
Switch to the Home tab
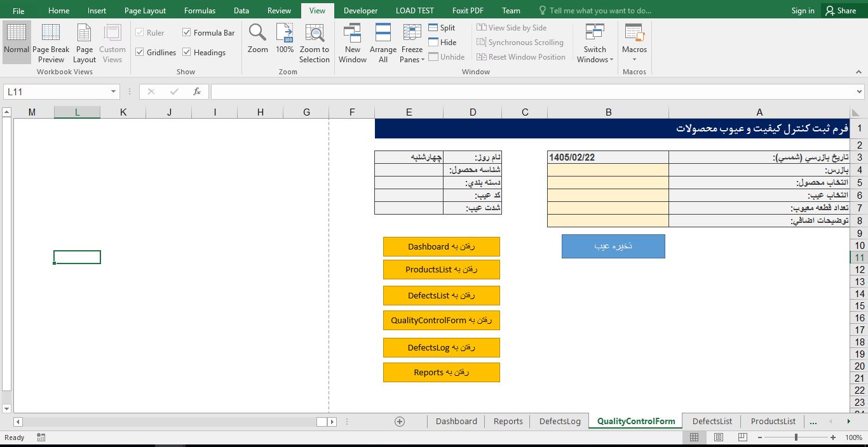coord(58,10)
